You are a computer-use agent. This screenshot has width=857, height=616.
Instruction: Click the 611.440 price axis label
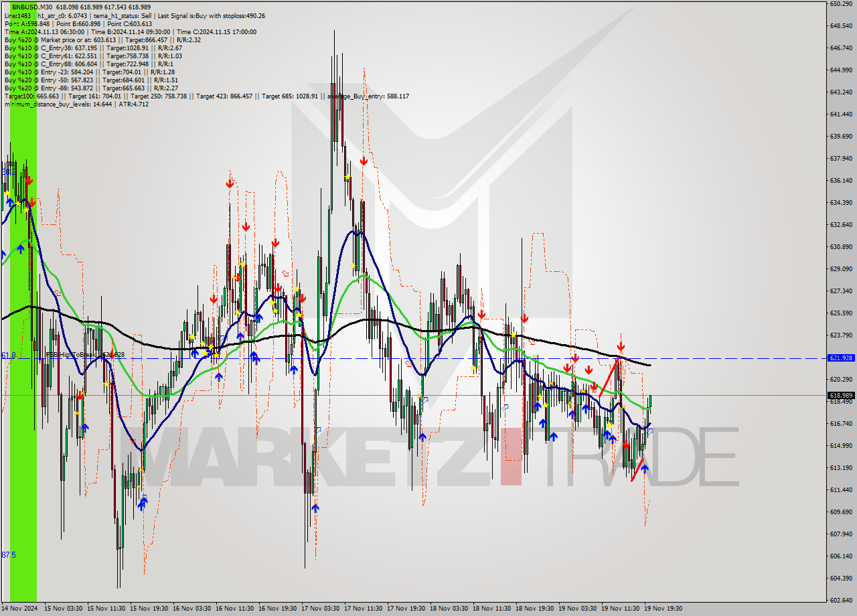click(840, 490)
